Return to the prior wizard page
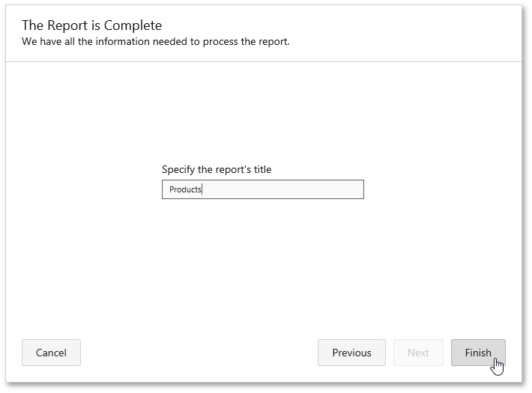 (351, 353)
